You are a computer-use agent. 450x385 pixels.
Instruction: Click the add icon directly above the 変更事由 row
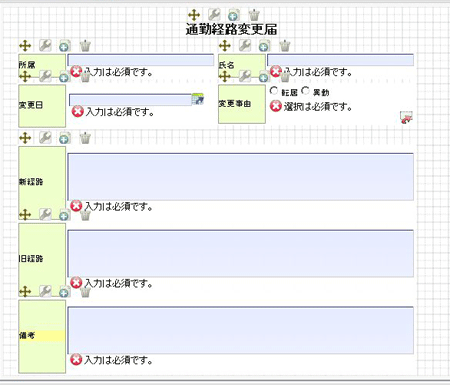(x=264, y=77)
